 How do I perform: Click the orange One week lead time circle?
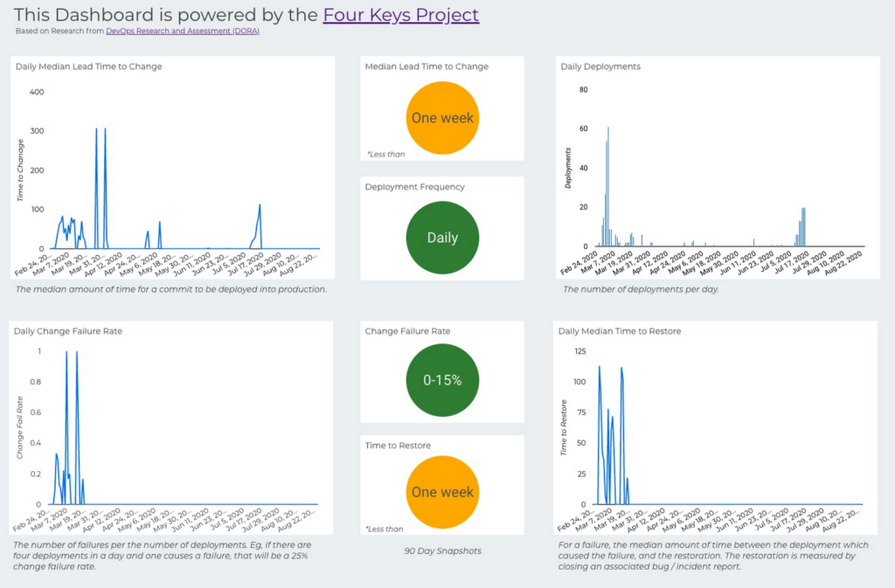pos(442,118)
